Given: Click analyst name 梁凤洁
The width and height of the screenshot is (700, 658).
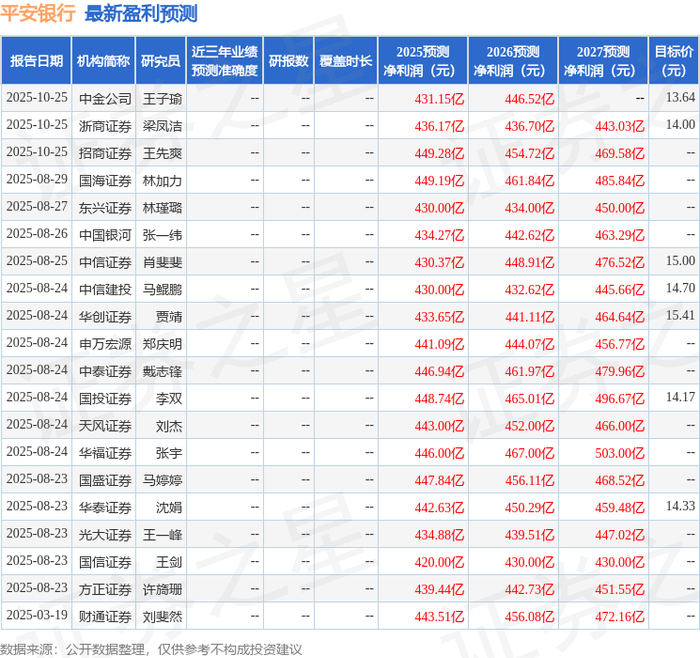Looking at the screenshot, I should (x=162, y=126).
